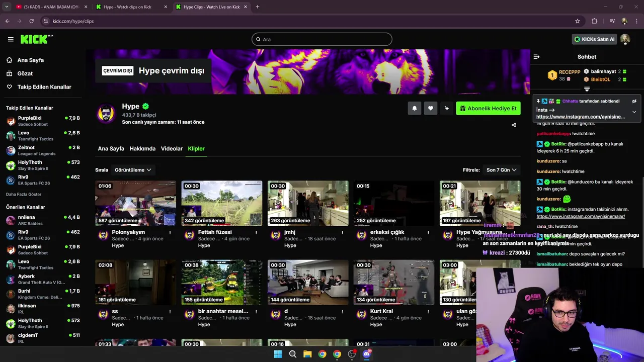Viewport: 644px width, 362px height.
Task: Open File Explorer from the taskbar
Action: coord(307,354)
